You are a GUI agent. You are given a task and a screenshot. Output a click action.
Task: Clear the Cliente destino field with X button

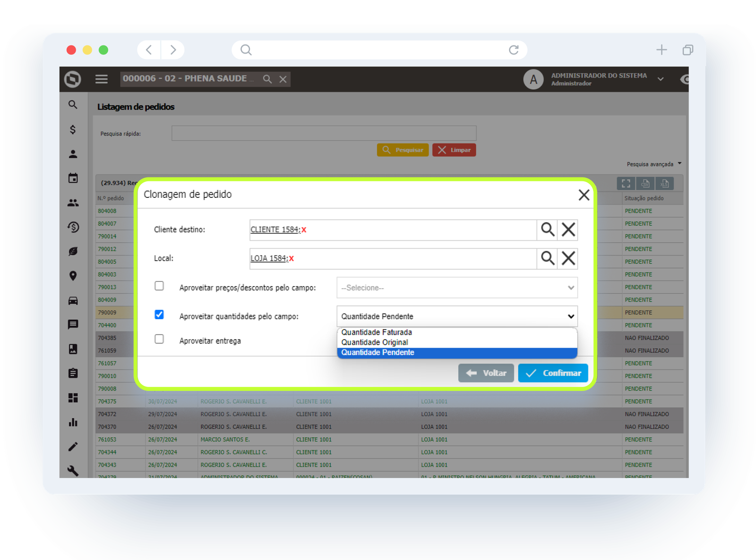(568, 229)
